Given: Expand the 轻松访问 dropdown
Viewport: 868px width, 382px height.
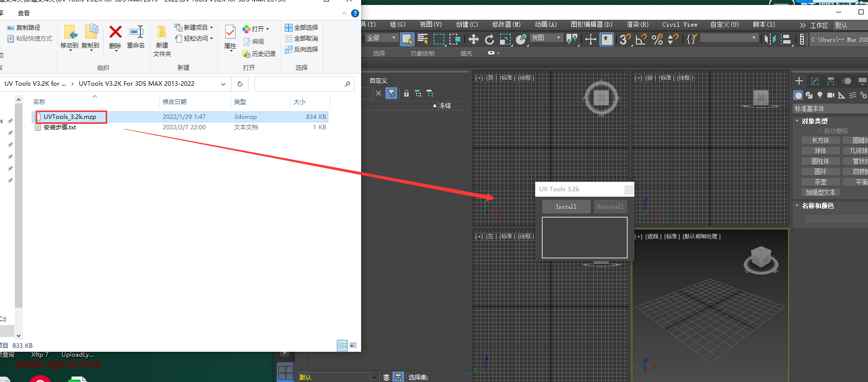Looking at the screenshot, I should pos(194,38).
